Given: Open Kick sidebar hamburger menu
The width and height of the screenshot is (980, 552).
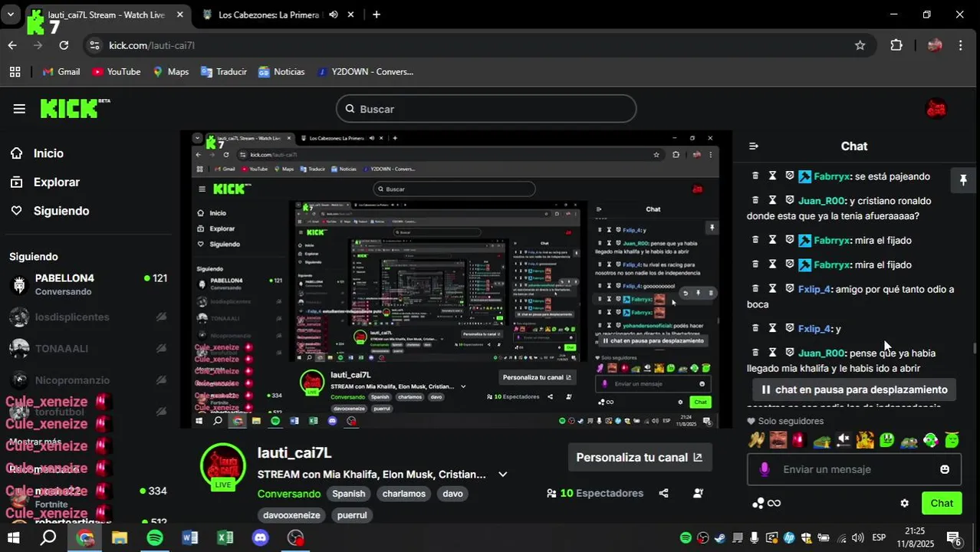Looking at the screenshot, I should pos(19,109).
